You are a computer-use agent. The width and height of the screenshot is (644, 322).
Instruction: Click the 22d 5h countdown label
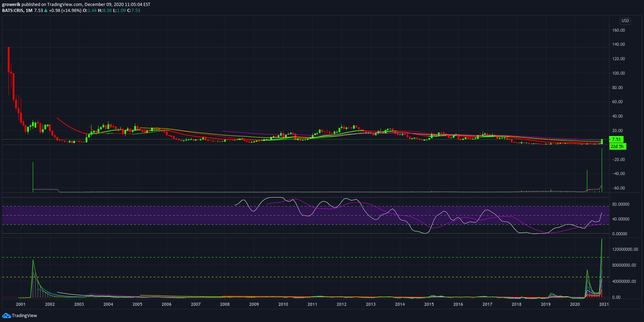point(618,147)
